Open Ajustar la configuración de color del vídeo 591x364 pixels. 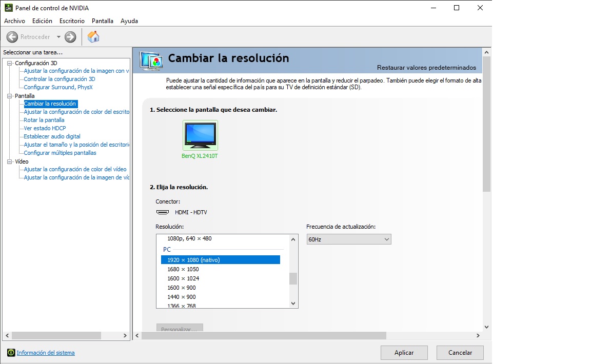pyautogui.click(x=75, y=170)
